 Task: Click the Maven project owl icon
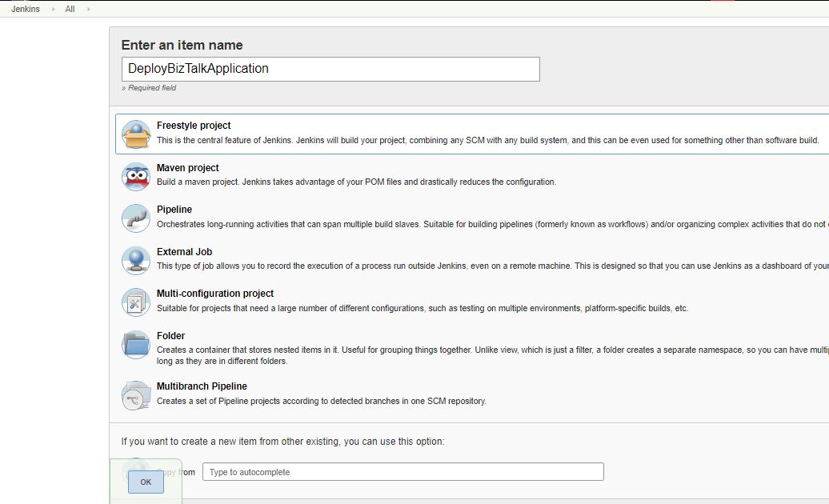pos(136,177)
